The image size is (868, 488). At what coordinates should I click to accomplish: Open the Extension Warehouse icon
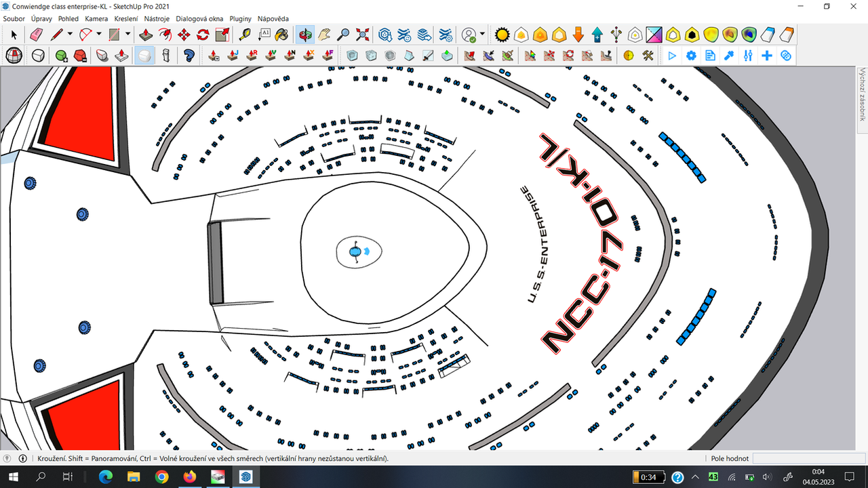click(x=404, y=35)
